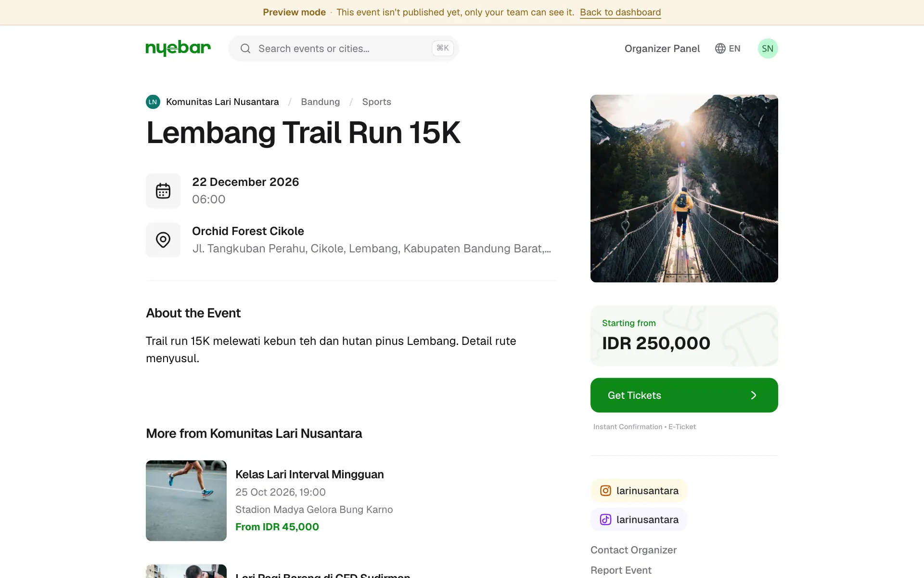Click the Lembang Trail Run 15K heading
Screen dimensions: 924x578
(303, 133)
